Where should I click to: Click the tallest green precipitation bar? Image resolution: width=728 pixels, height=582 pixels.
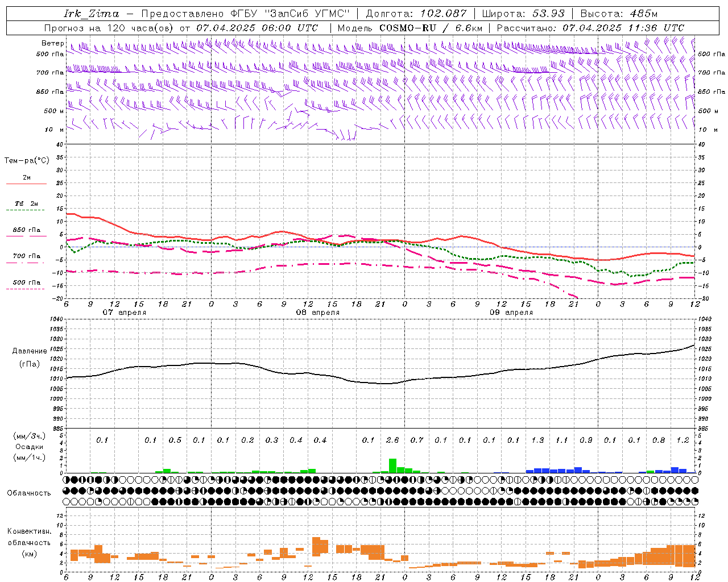[x=393, y=465]
